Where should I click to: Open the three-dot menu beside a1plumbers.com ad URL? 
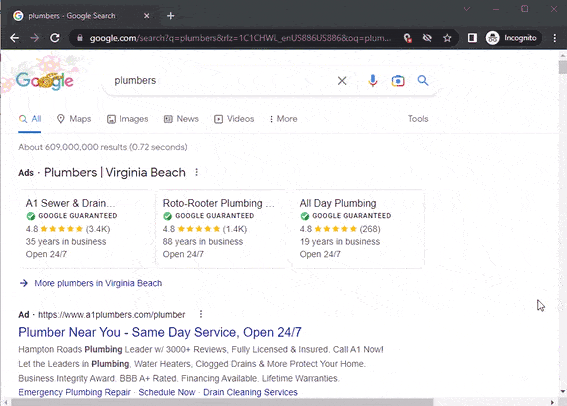(x=201, y=315)
